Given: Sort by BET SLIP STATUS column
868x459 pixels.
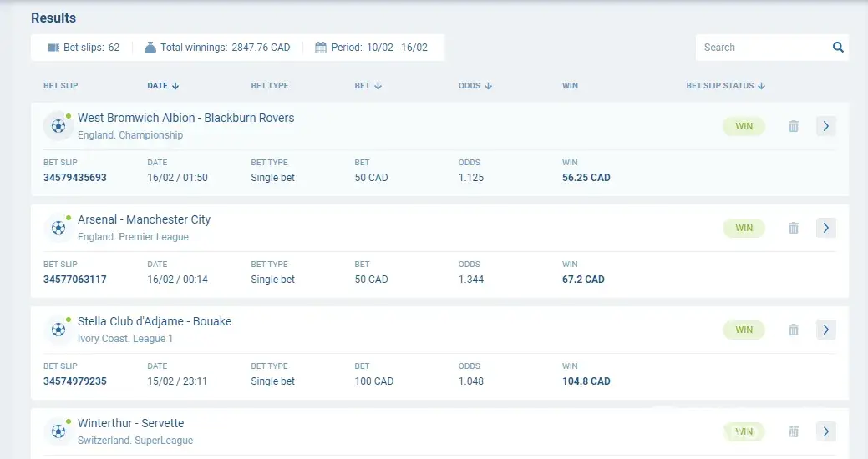Looking at the screenshot, I should coord(725,86).
